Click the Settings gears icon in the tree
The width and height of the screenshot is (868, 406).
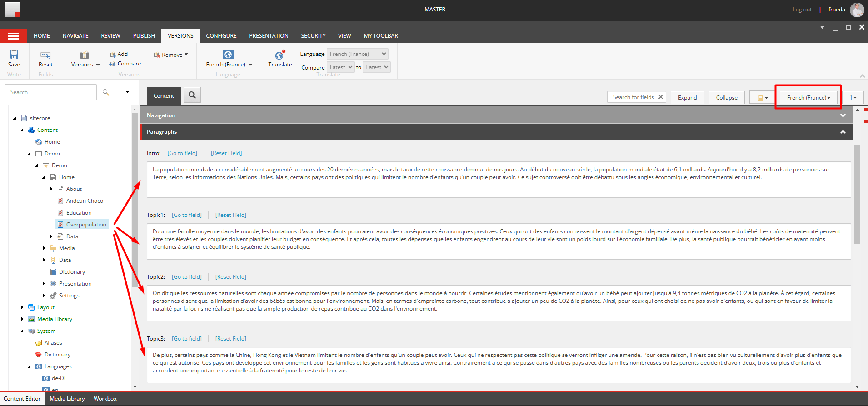tap(53, 296)
